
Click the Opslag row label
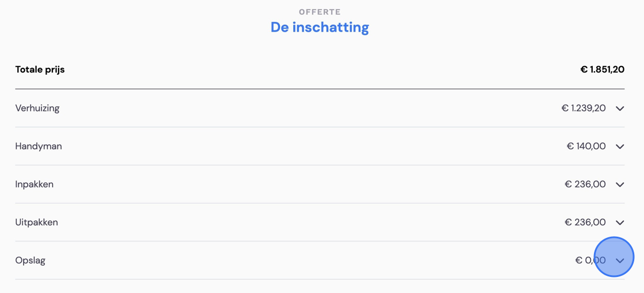(x=30, y=260)
